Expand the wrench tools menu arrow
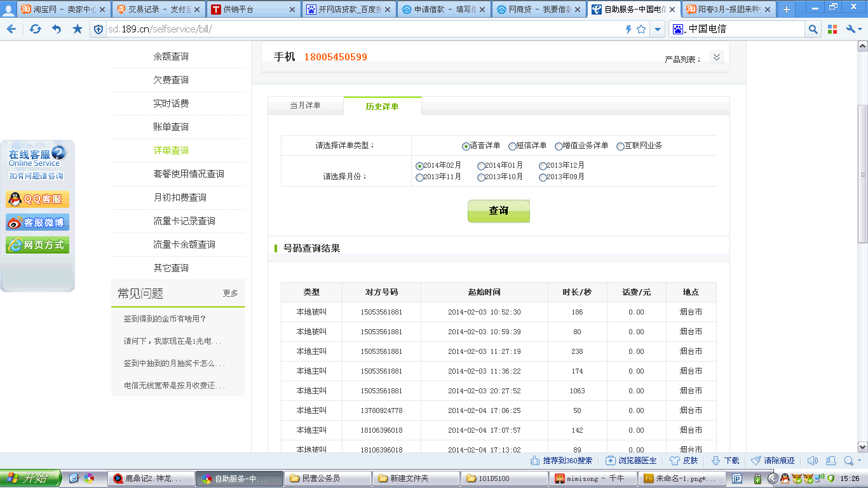This screenshot has width=868, height=488. click(x=860, y=29)
